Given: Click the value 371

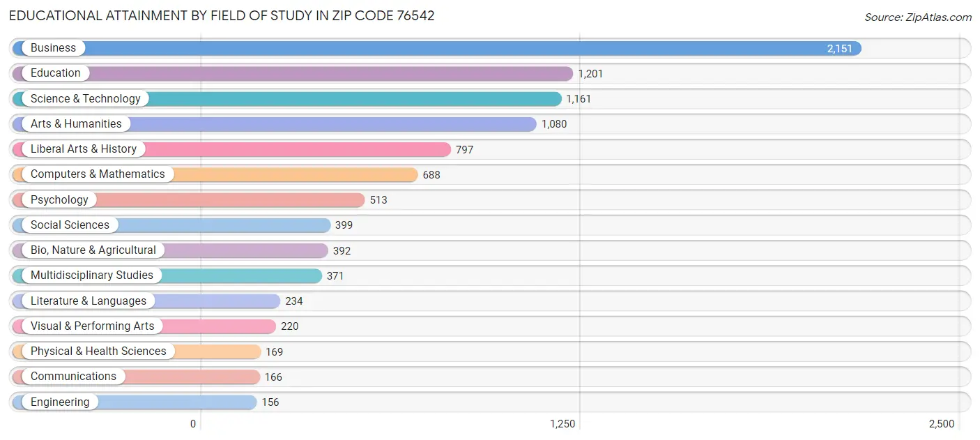Looking at the screenshot, I should point(335,275).
